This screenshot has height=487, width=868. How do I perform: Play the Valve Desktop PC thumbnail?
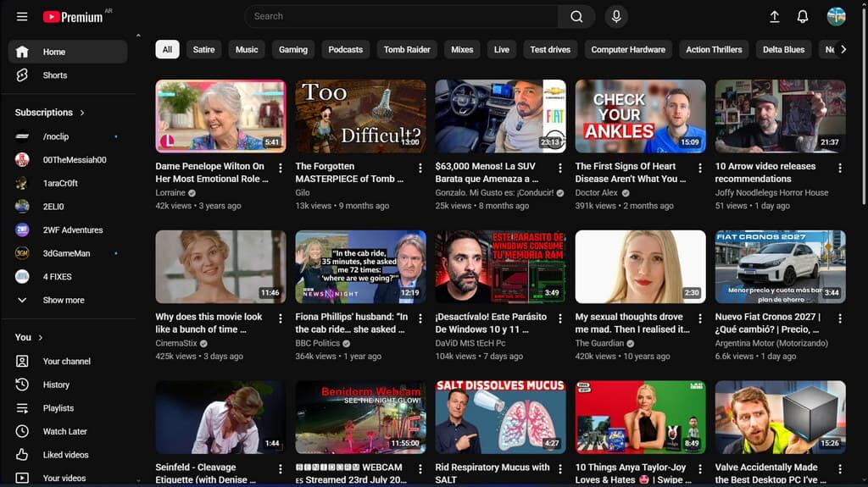click(780, 418)
